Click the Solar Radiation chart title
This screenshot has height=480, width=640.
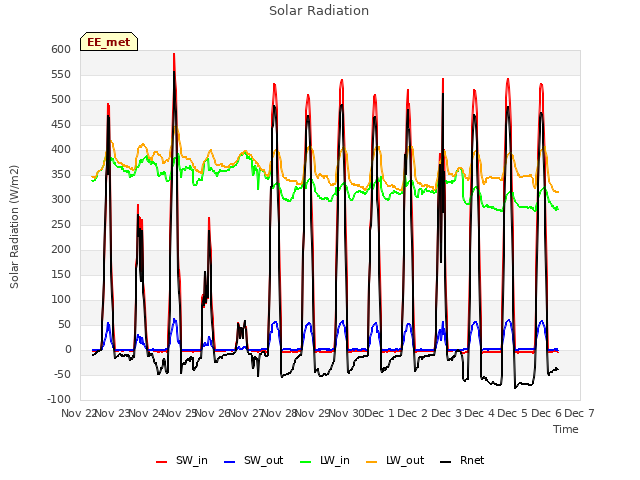[319, 11]
